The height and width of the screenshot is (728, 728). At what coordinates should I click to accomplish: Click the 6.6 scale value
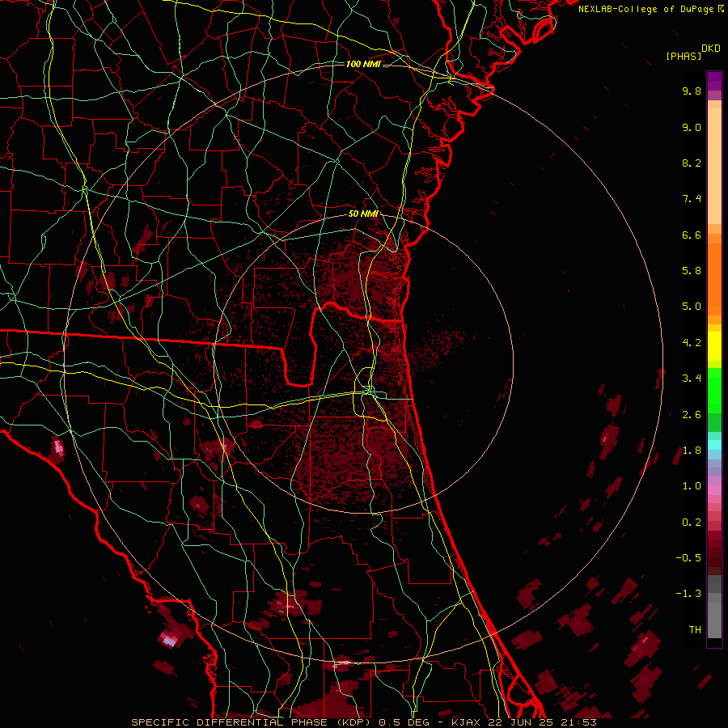point(692,235)
